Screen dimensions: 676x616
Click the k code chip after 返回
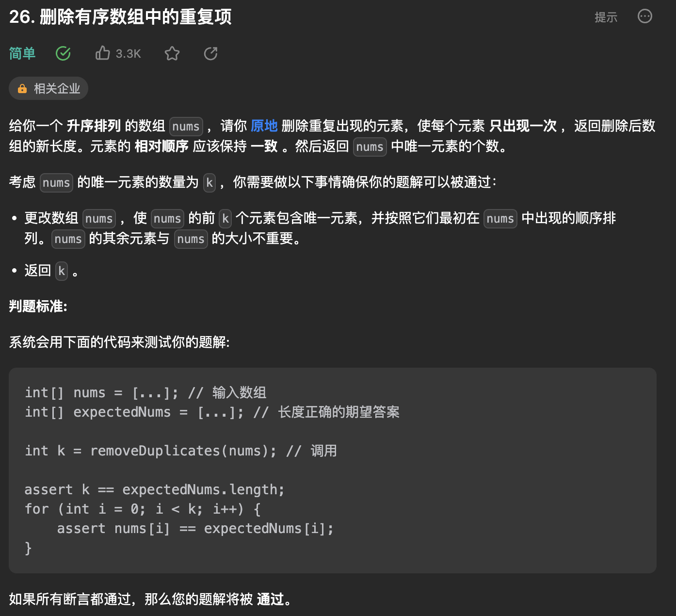coord(61,271)
